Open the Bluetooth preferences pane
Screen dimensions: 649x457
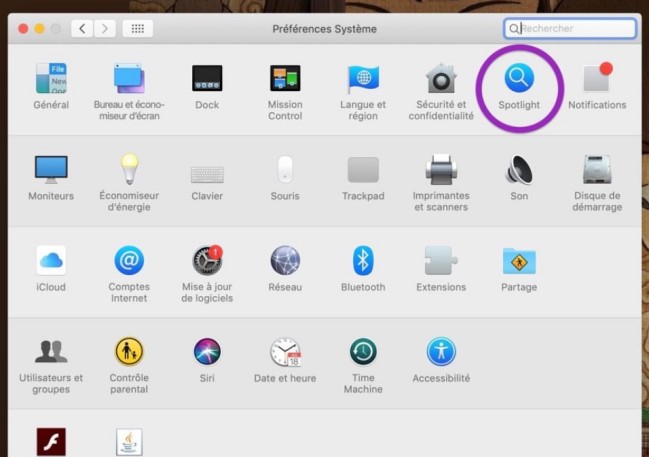363,262
